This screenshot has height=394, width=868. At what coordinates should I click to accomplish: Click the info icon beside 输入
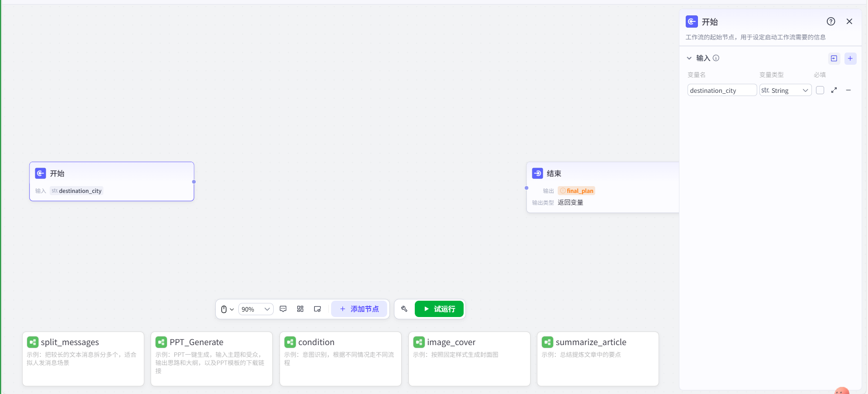click(x=716, y=58)
